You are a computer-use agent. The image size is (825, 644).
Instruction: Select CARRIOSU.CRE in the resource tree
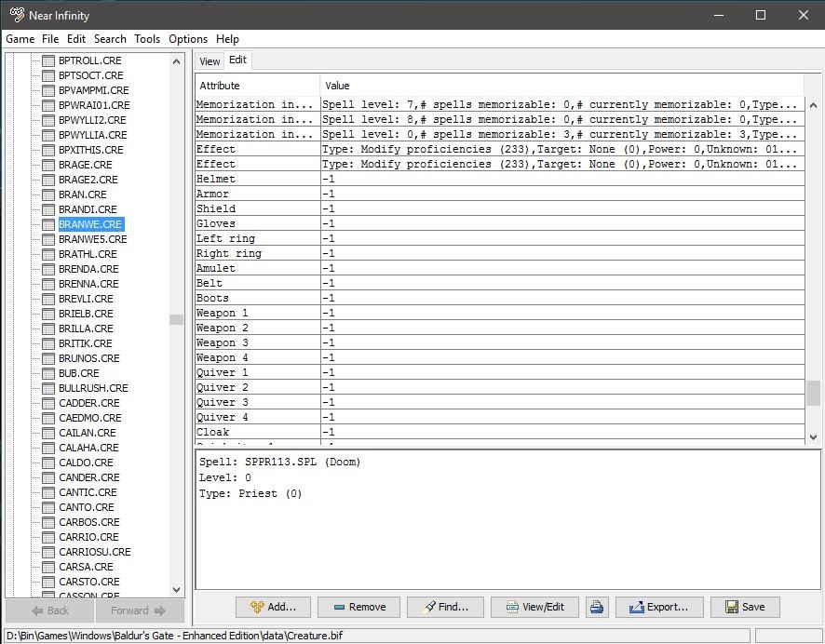(x=95, y=552)
